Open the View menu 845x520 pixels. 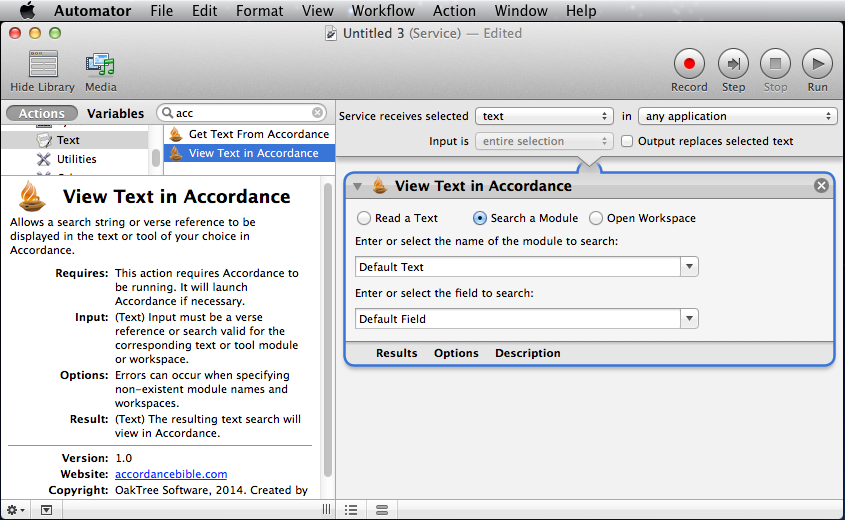tap(317, 10)
